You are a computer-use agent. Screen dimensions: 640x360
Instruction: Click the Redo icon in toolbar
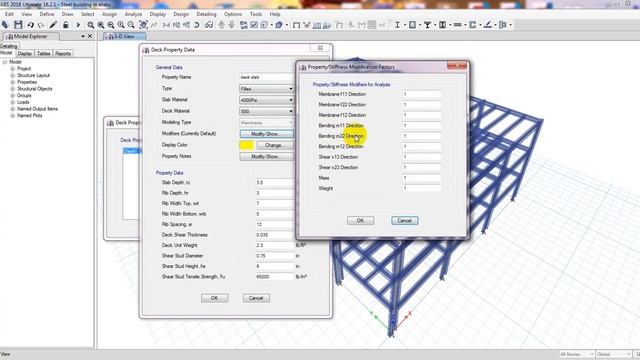[x=41, y=25]
